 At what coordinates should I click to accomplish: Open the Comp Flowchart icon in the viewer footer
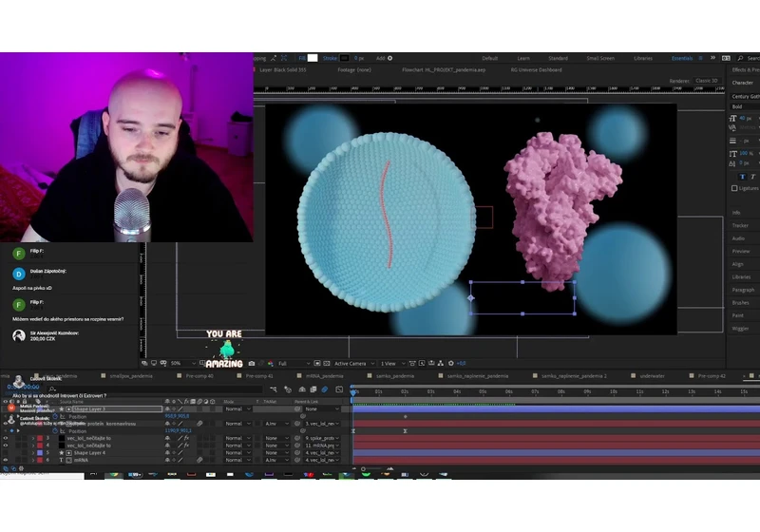[x=441, y=363]
